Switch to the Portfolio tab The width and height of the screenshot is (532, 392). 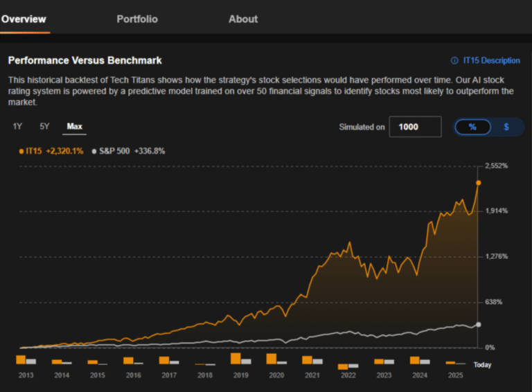pyautogui.click(x=137, y=19)
